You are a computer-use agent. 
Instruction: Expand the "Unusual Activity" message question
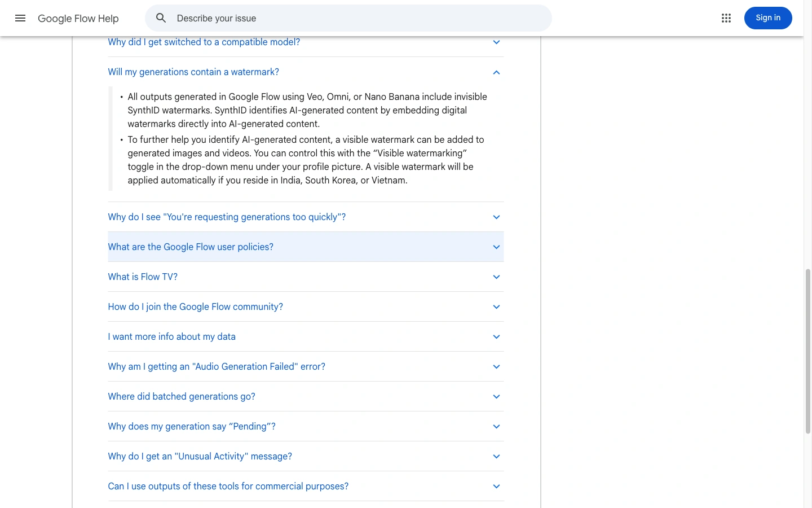click(306, 457)
